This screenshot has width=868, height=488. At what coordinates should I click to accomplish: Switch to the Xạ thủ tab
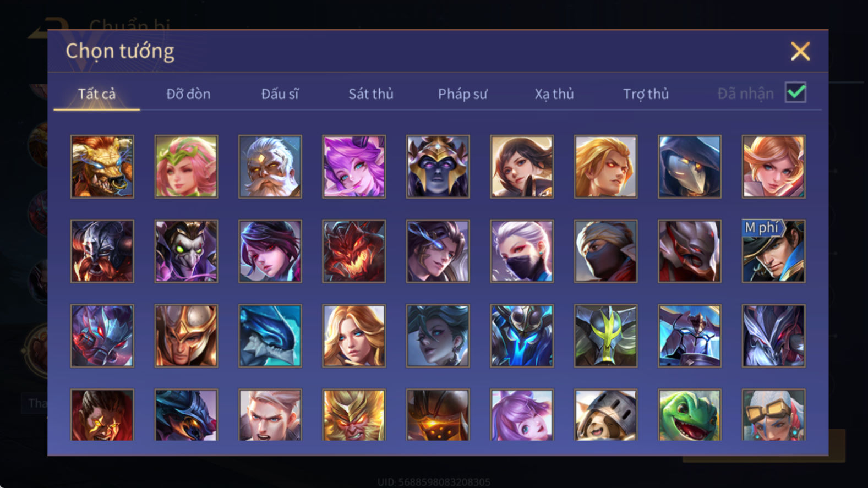554,94
